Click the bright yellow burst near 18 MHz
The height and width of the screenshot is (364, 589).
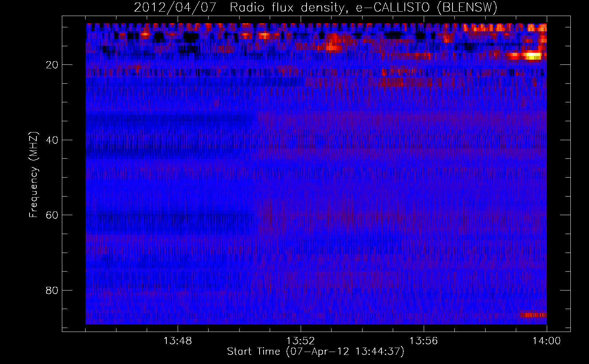(532, 56)
